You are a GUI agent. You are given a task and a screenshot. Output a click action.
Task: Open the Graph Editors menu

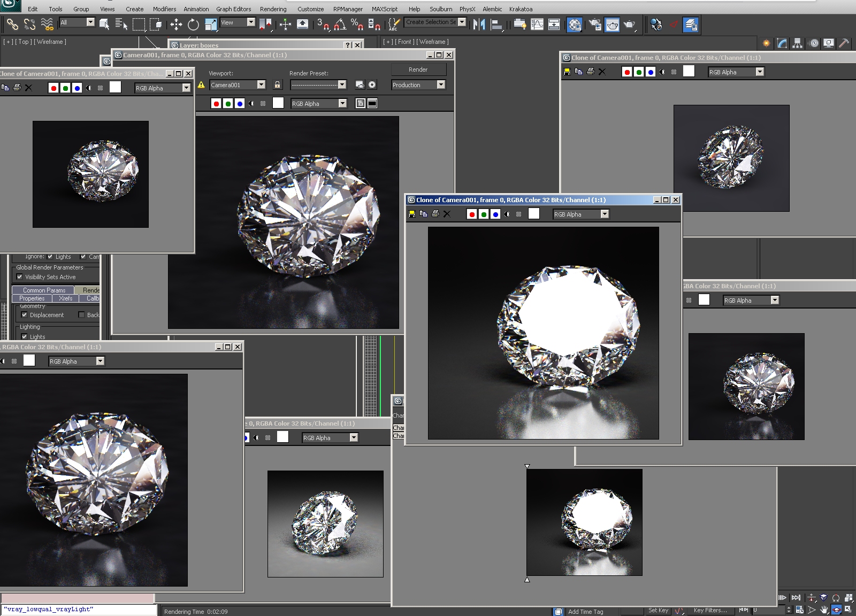tap(233, 9)
